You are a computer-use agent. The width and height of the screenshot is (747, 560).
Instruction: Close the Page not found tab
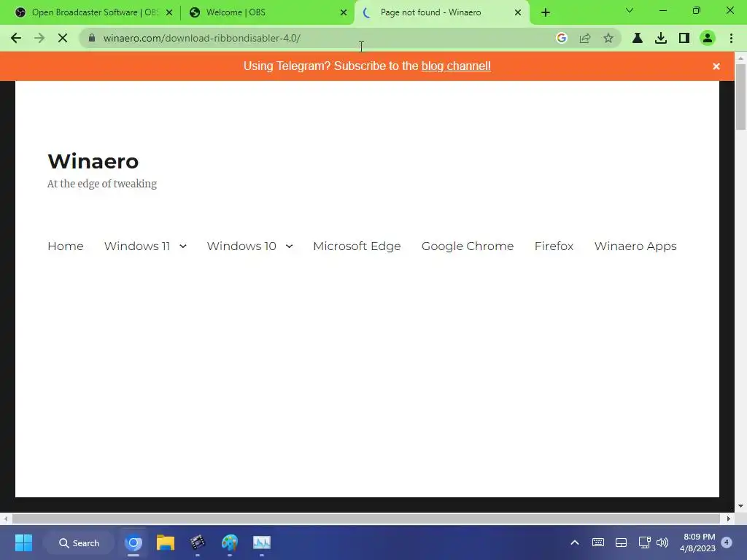point(518,12)
